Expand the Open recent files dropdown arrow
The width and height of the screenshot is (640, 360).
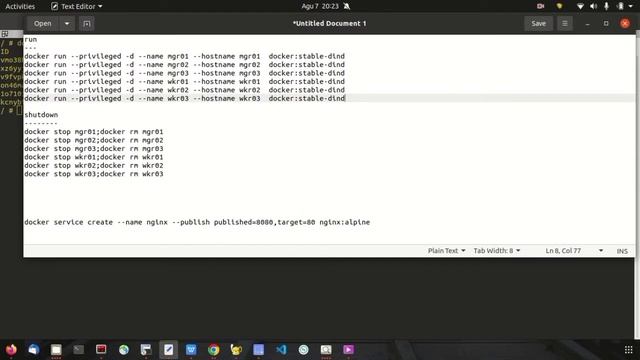click(x=67, y=24)
